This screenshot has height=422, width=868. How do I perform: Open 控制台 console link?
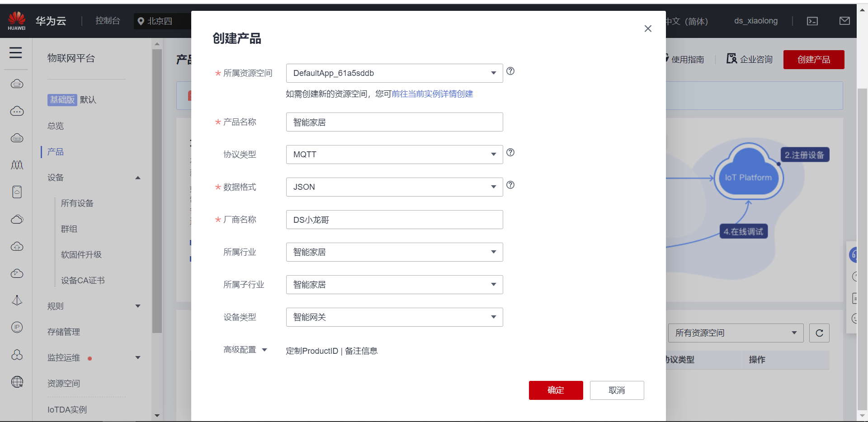[108, 21]
